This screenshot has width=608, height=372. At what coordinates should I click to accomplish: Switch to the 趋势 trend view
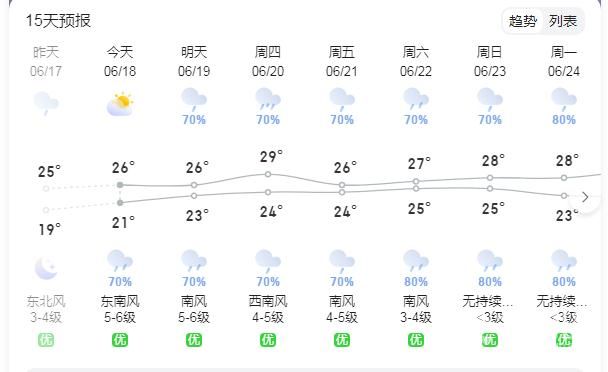pos(522,21)
